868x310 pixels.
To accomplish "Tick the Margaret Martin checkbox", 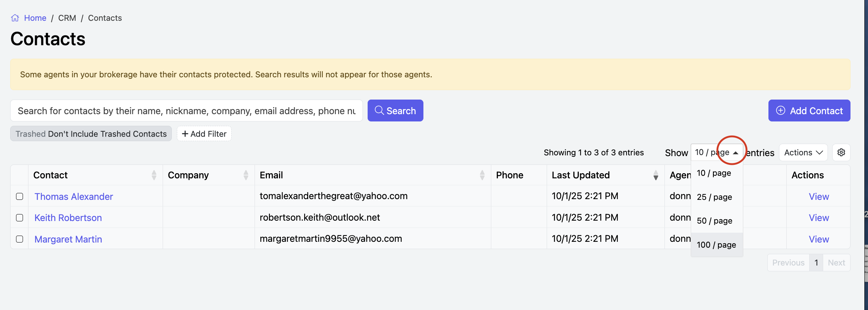I will click(x=20, y=239).
